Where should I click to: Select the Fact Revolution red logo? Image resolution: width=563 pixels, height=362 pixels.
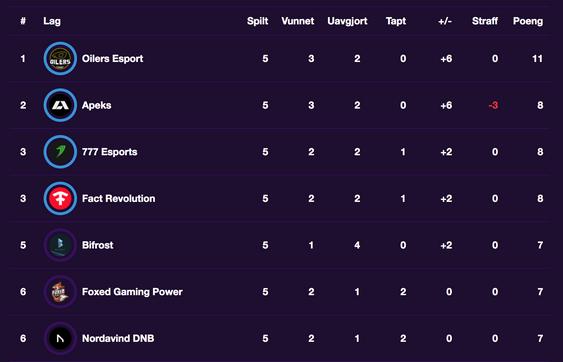[x=60, y=198]
